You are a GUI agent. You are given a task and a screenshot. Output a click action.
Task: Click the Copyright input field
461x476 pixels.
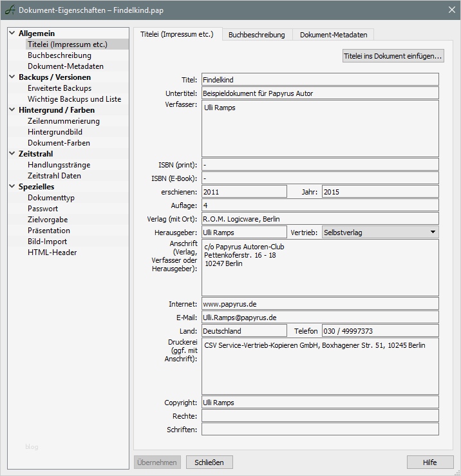pos(320,402)
